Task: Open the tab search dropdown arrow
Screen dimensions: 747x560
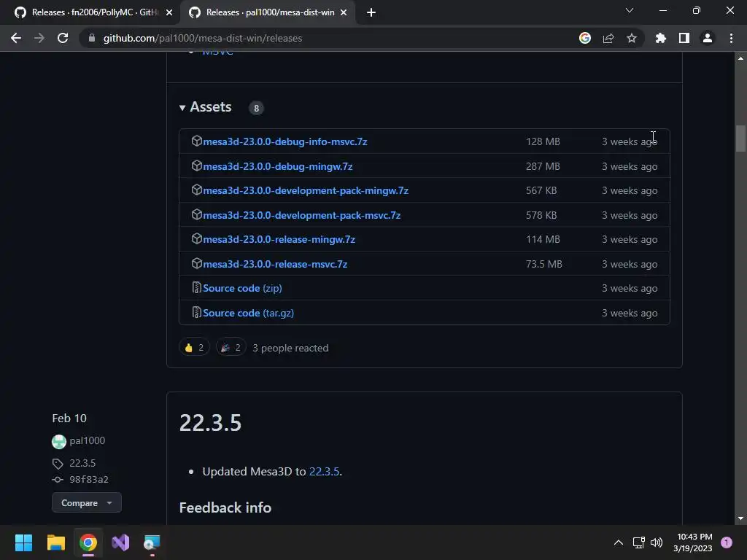Action: click(630, 10)
